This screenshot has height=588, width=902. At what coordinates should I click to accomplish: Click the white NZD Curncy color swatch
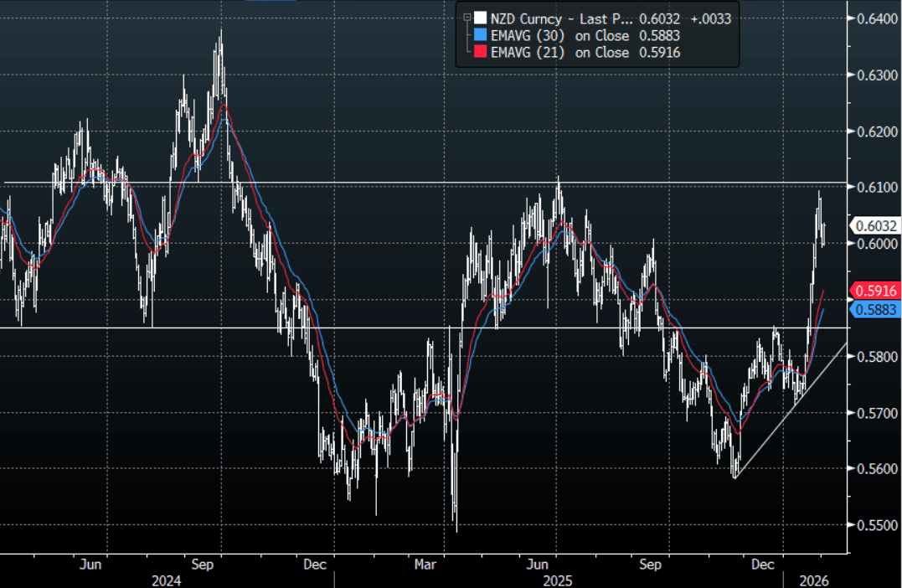tap(479, 18)
